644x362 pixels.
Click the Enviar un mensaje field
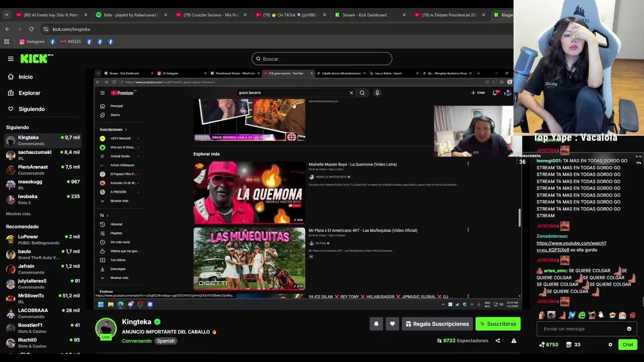[581, 329]
